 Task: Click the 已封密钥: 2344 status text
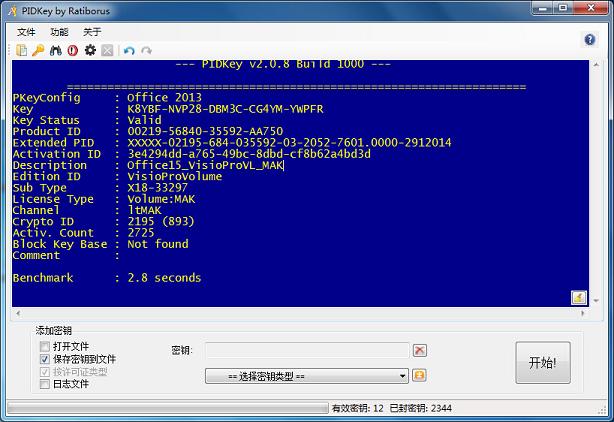click(421, 408)
